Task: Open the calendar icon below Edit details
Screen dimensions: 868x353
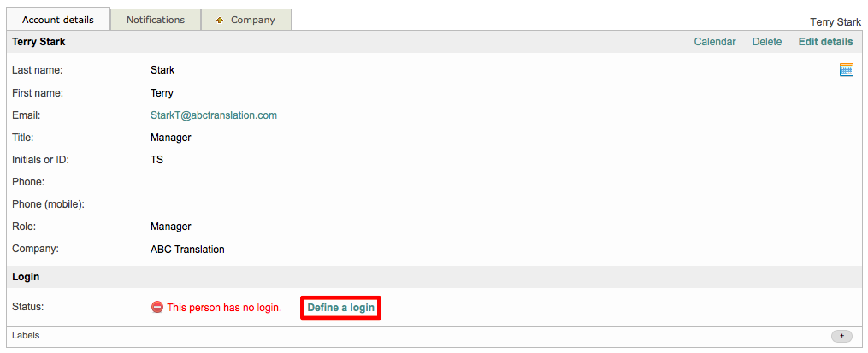Action: (846, 70)
